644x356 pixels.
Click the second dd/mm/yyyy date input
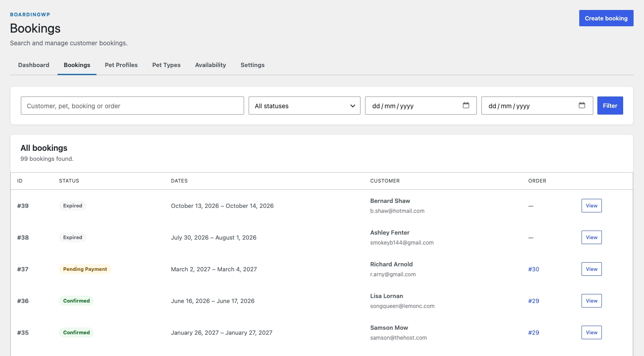(x=537, y=106)
